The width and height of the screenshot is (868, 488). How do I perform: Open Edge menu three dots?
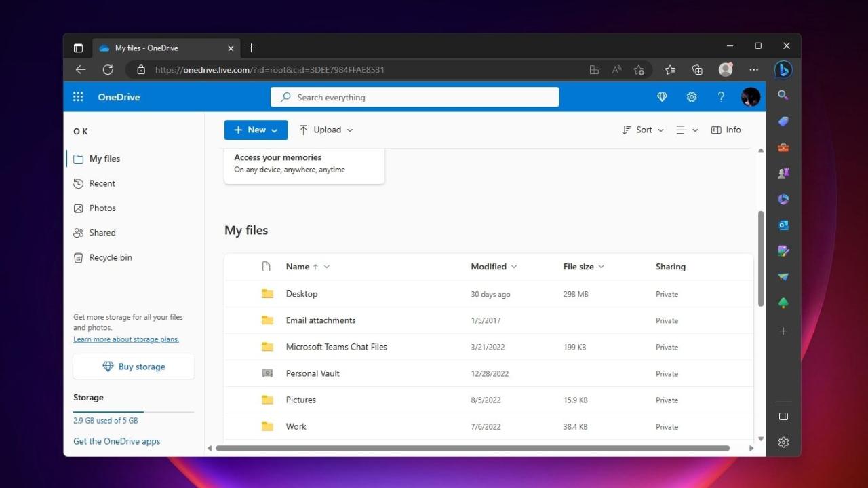pyautogui.click(x=754, y=69)
